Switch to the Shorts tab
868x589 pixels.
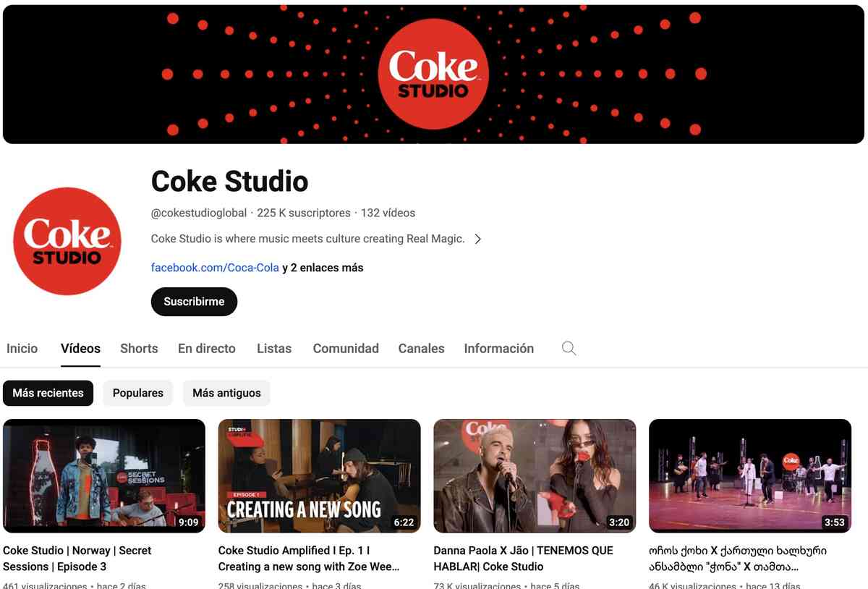pyautogui.click(x=139, y=349)
